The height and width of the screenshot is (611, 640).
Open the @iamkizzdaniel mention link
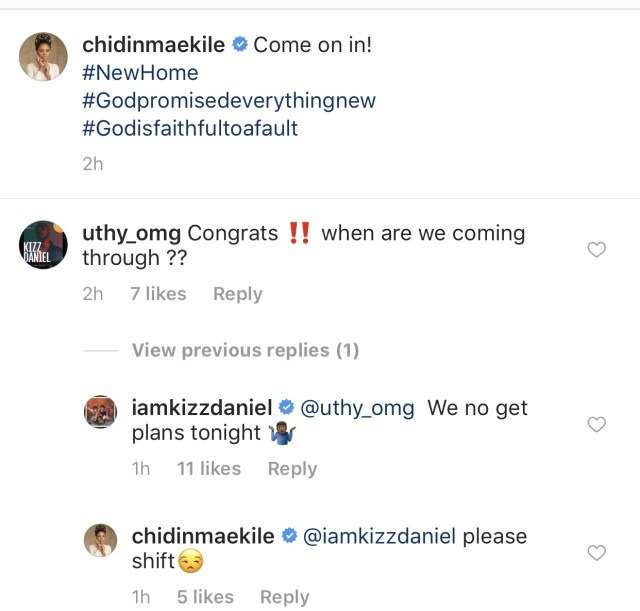(379, 536)
